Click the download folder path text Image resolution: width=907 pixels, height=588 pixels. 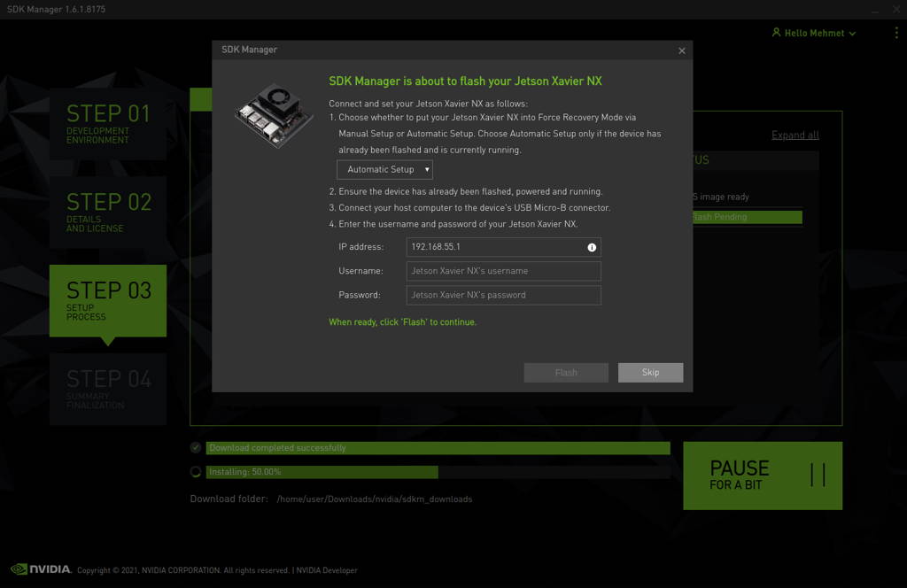pos(375,499)
